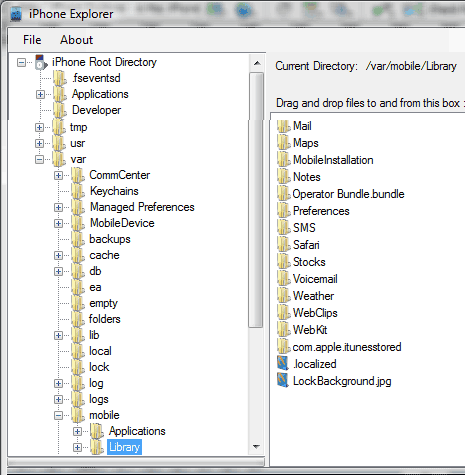The height and width of the screenshot is (475, 465).
Task: Click the tree vertical scrollbar thumb
Action: pyautogui.click(x=257, y=200)
